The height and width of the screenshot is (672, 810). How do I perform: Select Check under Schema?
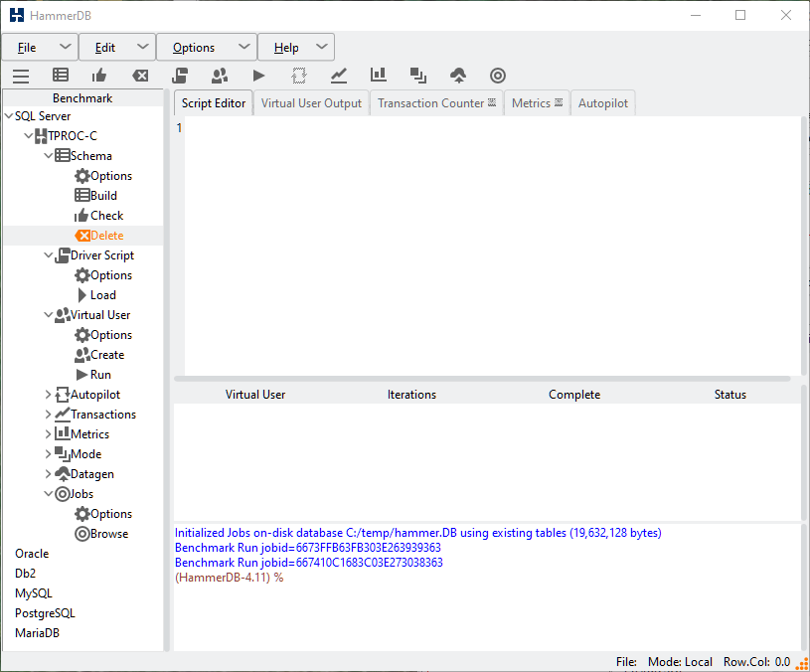click(99, 216)
